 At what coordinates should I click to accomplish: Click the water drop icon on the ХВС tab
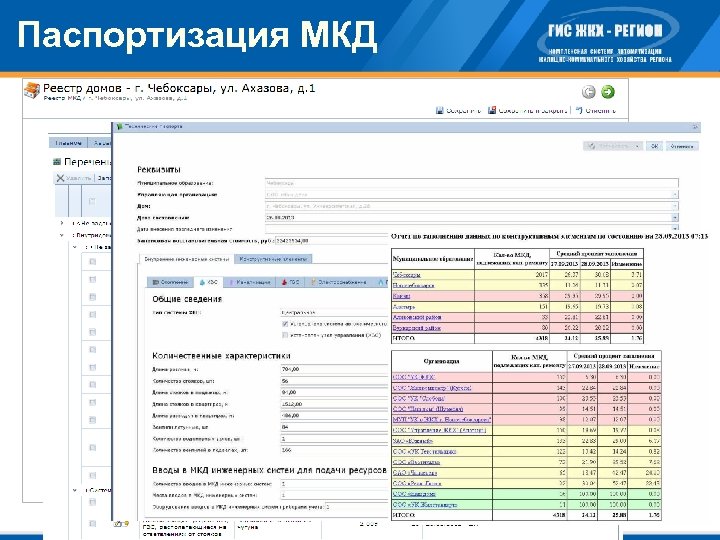coord(202,282)
